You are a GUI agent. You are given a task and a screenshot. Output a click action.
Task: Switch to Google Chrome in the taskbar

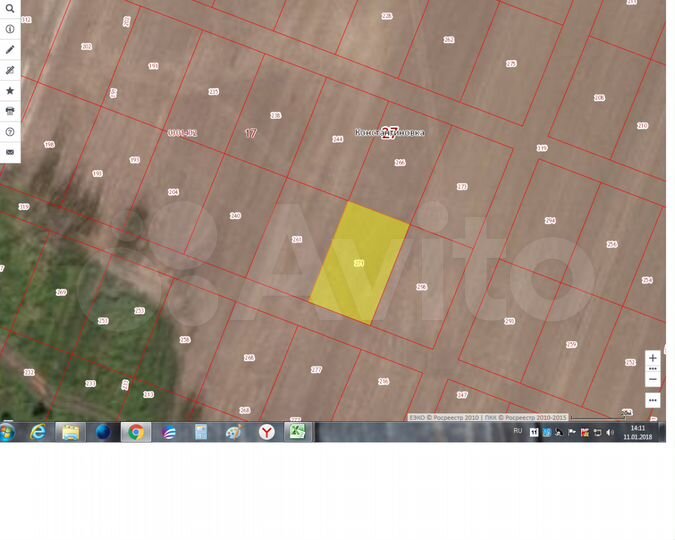pyautogui.click(x=135, y=432)
